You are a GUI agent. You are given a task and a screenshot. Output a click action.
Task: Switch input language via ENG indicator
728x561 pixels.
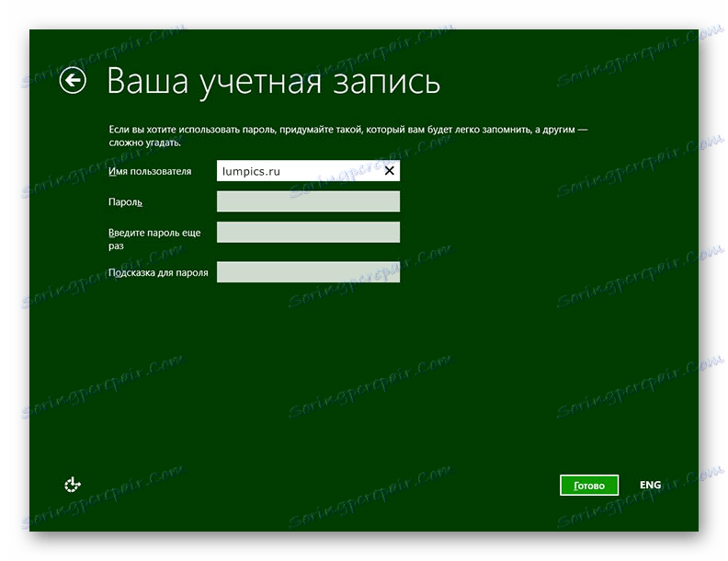pyautogui.click(x=650, y=485)
